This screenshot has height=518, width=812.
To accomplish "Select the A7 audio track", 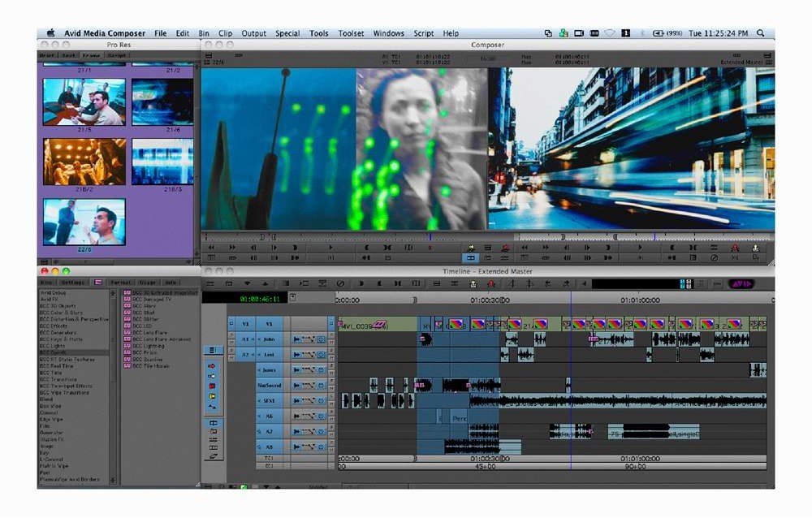I will pos(270,431).
